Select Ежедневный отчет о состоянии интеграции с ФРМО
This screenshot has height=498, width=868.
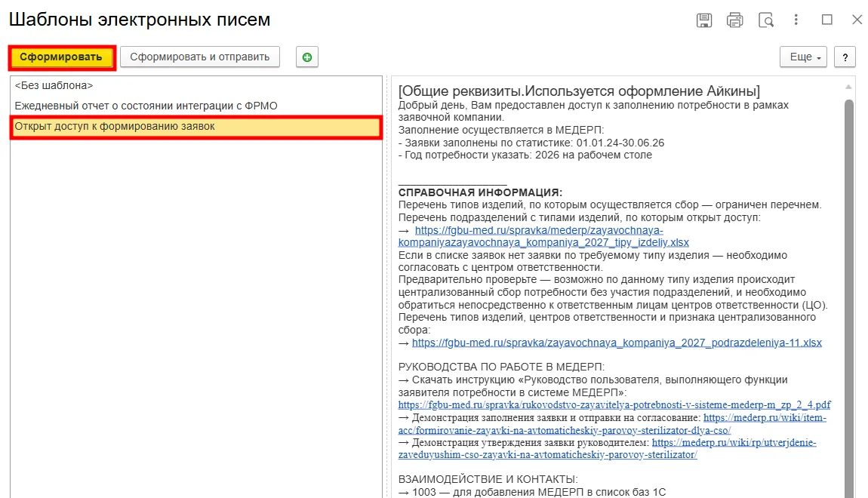[196, 106]
